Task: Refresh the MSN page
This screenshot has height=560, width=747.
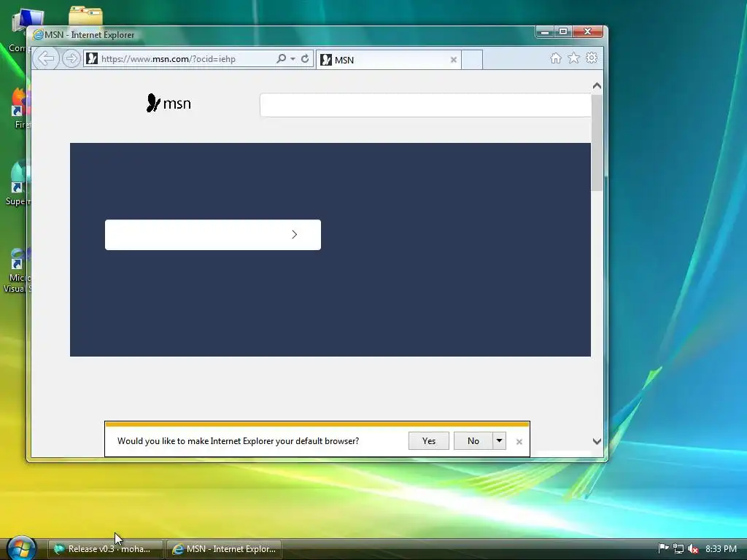Action: click(x=305, y=58)
